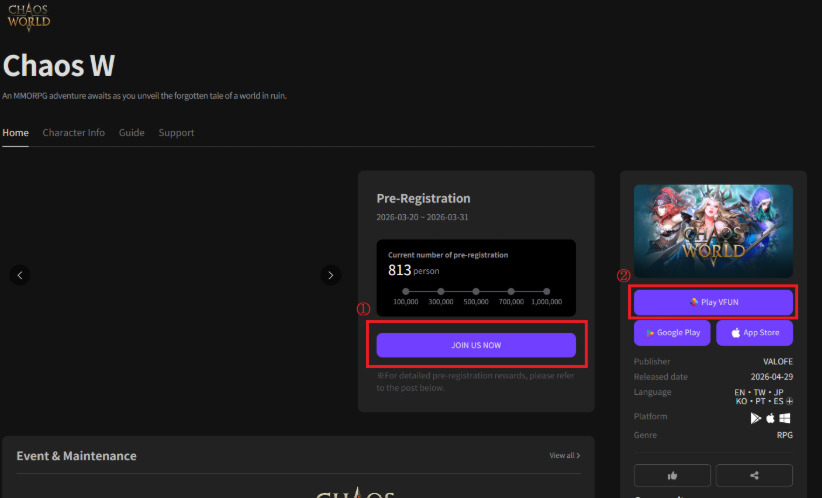Switch to the Character Info tab
Viewport: 822px width, 498px height.
click(73, 133)
